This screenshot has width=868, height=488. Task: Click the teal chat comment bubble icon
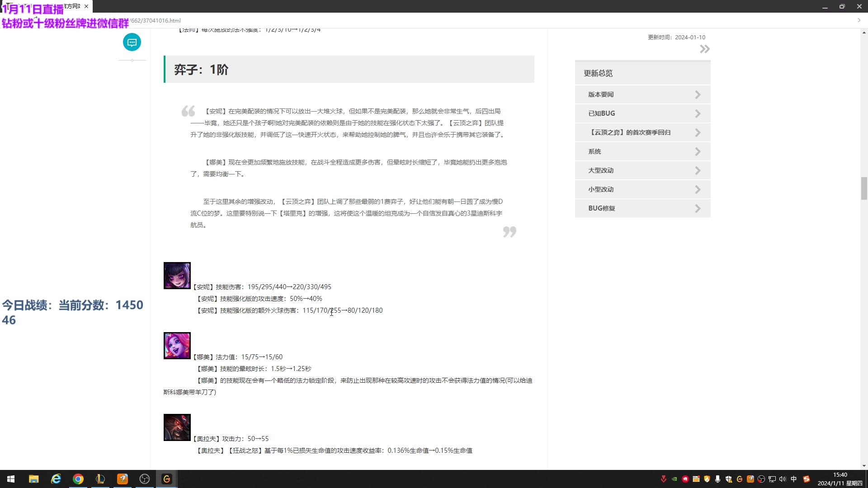132,42
